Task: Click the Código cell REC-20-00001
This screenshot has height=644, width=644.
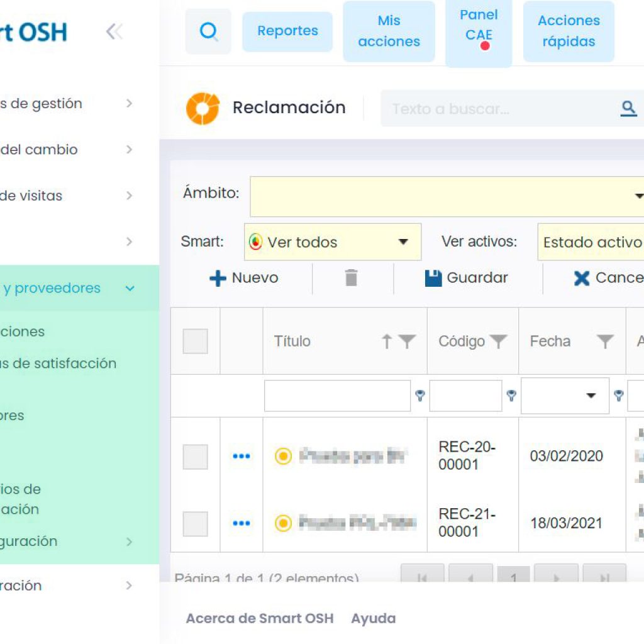Action: coord(467,456)
